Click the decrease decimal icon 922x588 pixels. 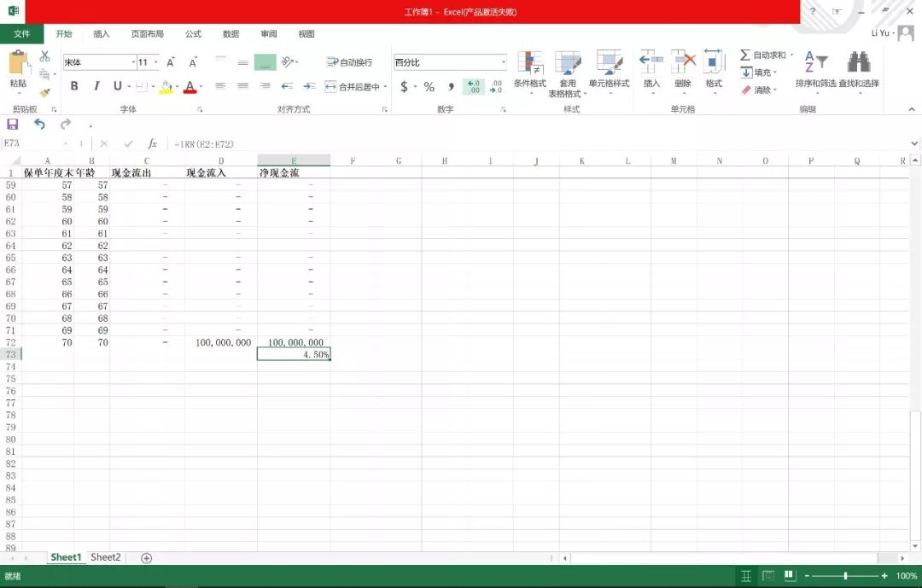click(496, 86)
